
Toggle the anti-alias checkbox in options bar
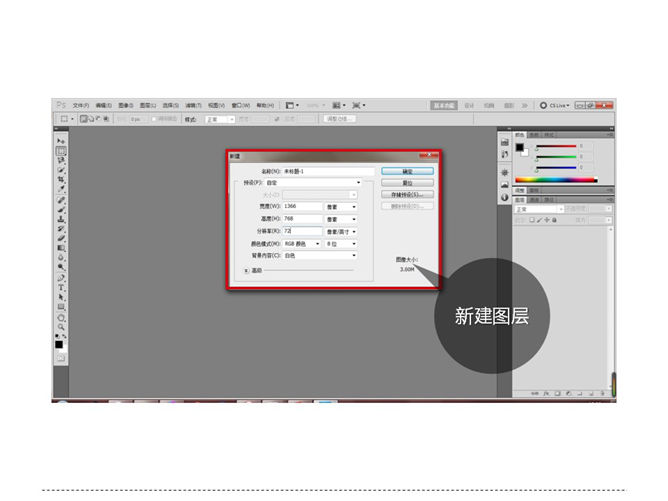[154, 119]
